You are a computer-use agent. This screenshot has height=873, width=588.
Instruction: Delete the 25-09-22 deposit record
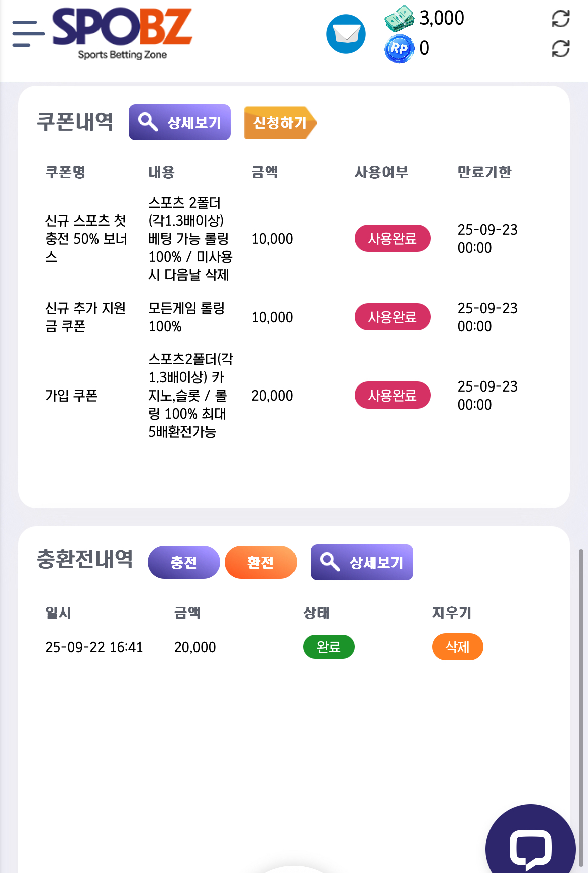[457, 647]
